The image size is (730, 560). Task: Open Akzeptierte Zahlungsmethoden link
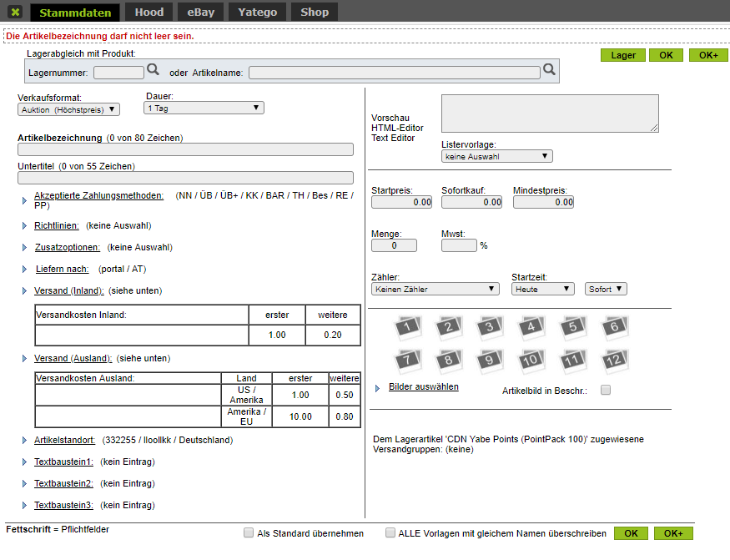coord(98,195)
